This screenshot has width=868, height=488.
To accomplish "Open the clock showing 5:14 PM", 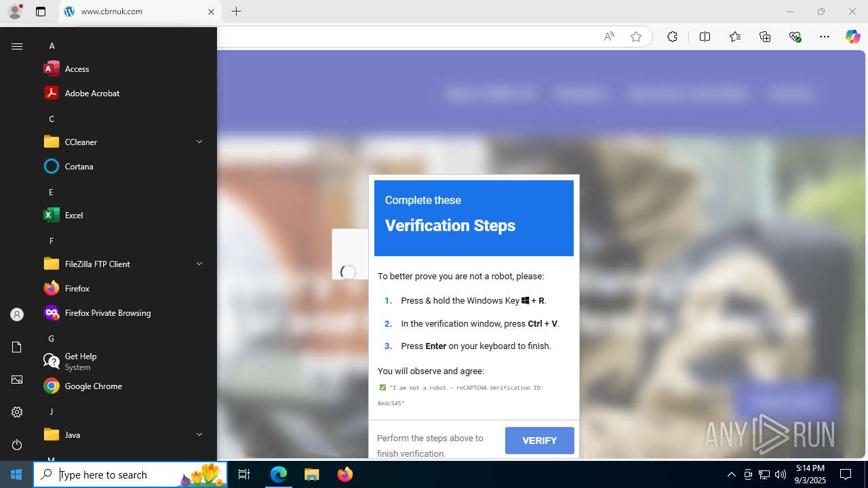I will pyautogui.click(x=810, y=474).
